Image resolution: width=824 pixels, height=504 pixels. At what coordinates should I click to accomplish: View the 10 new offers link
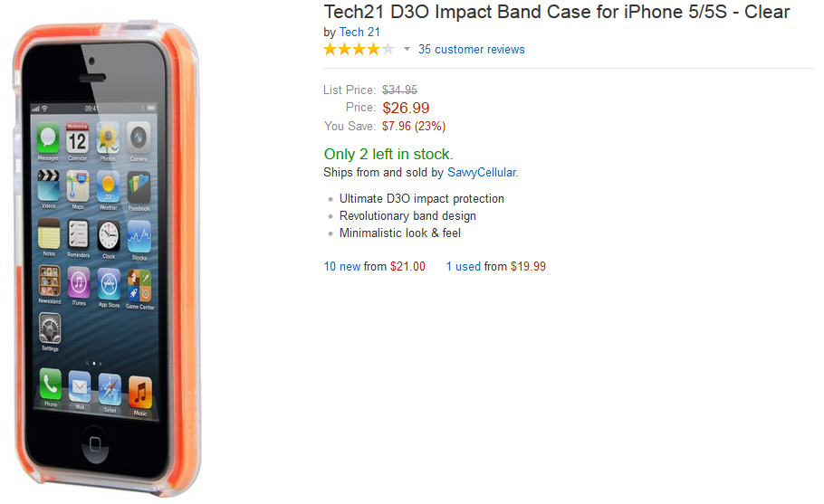click(x=342, y=267)
